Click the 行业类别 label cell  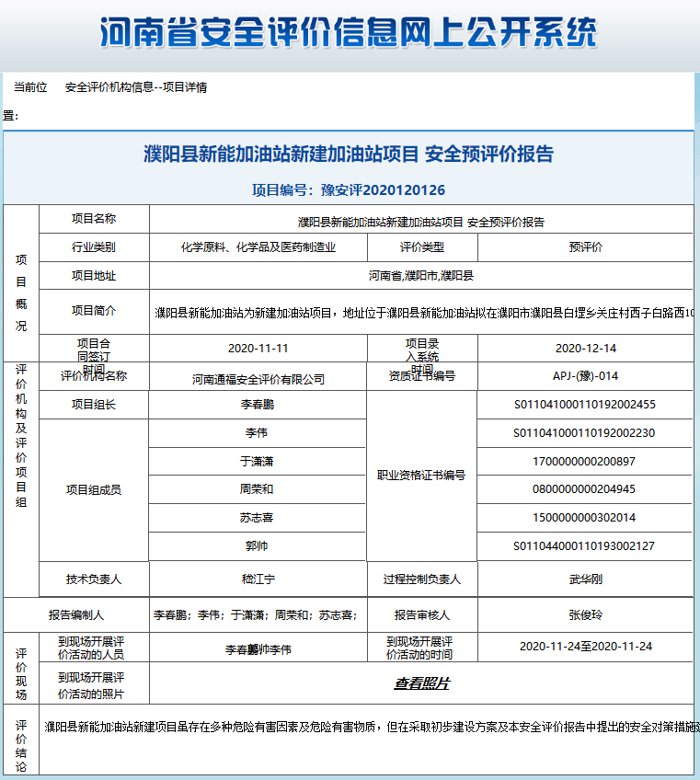[x=94, y=247]
